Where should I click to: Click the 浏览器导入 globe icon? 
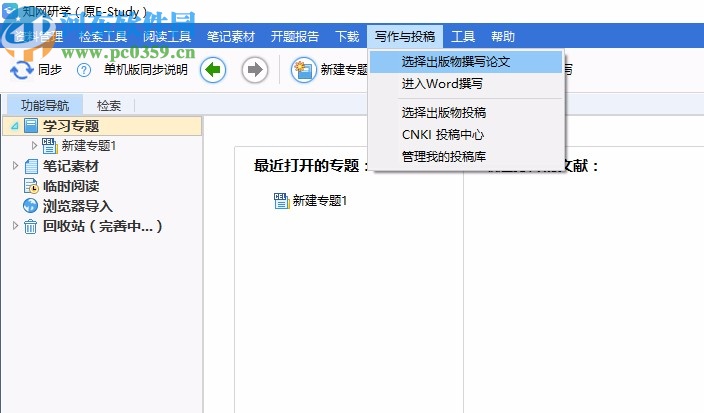[x=31, y=206]
